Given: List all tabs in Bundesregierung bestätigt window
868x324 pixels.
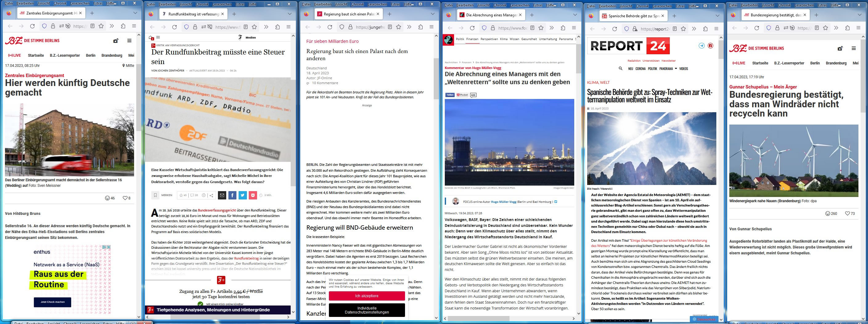Looking at the screenshot, I should tap(860, 15).
